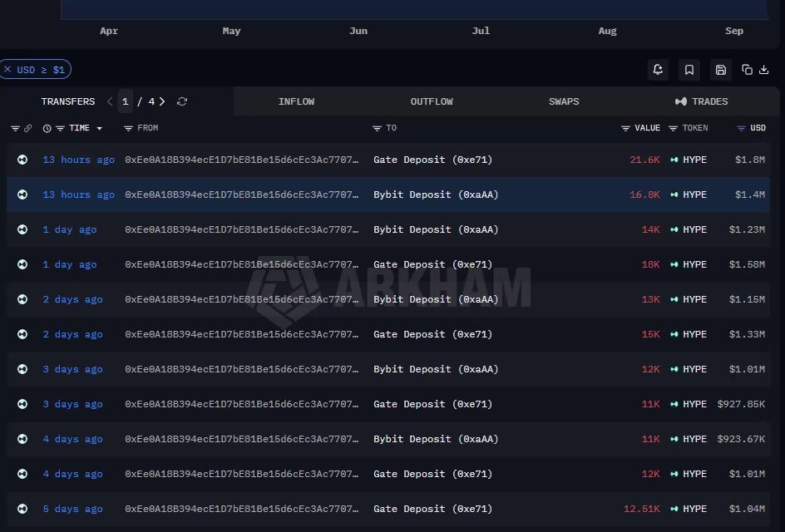Open the filter next to the USD column
This screenshot has width=785, height=532.
(x=741, y=129)
